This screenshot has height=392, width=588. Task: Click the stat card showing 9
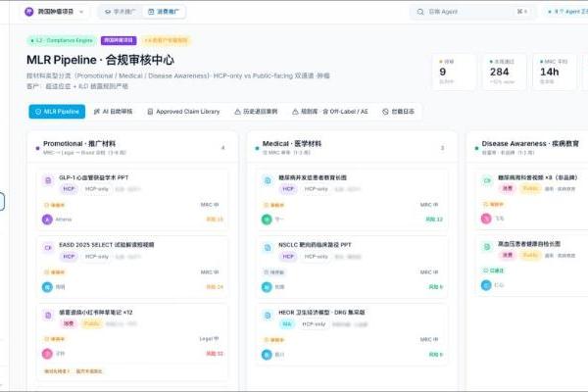coord(455,72)
